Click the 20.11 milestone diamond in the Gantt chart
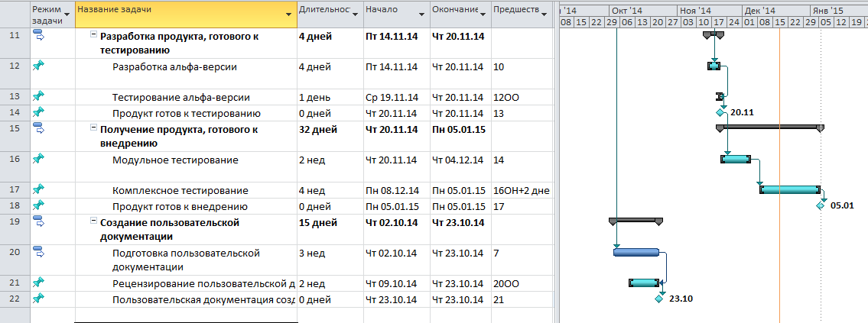This screenshot has width=868, height=323. pos(720,112)
